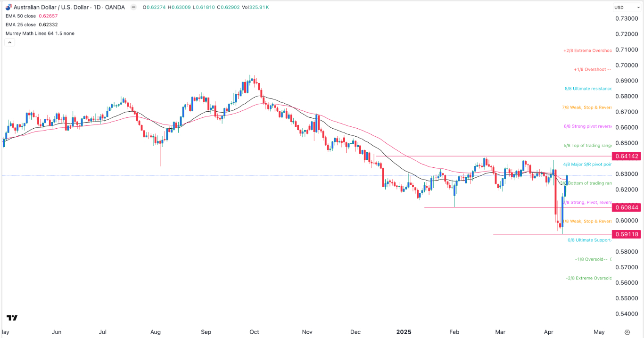Open chart settings gear on time axis
The image size is (644, 338).
point(627,332)
